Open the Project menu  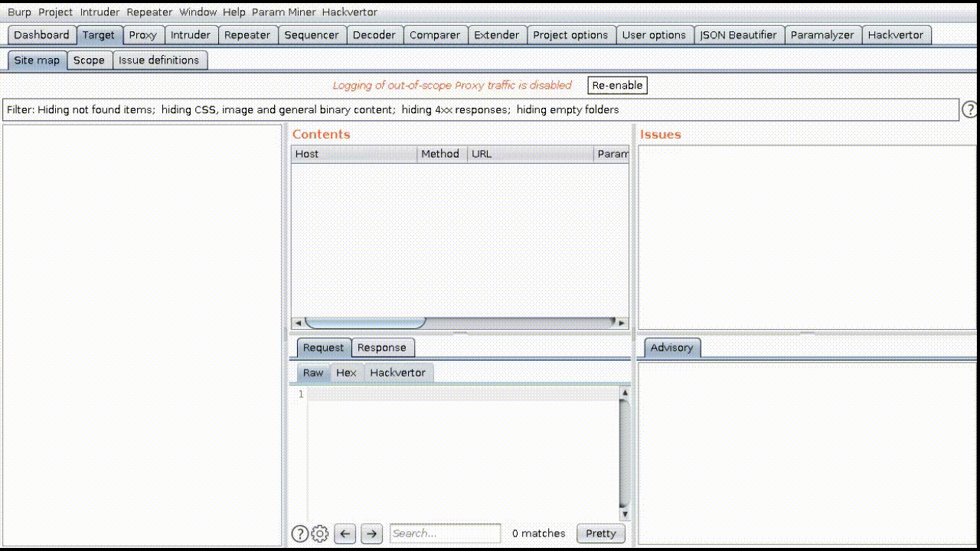[x=55, y=12]
